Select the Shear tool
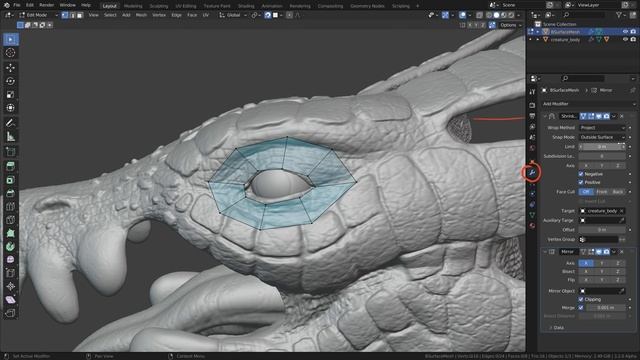Screen dimensions: 640x360 click(x=11, y=300)
